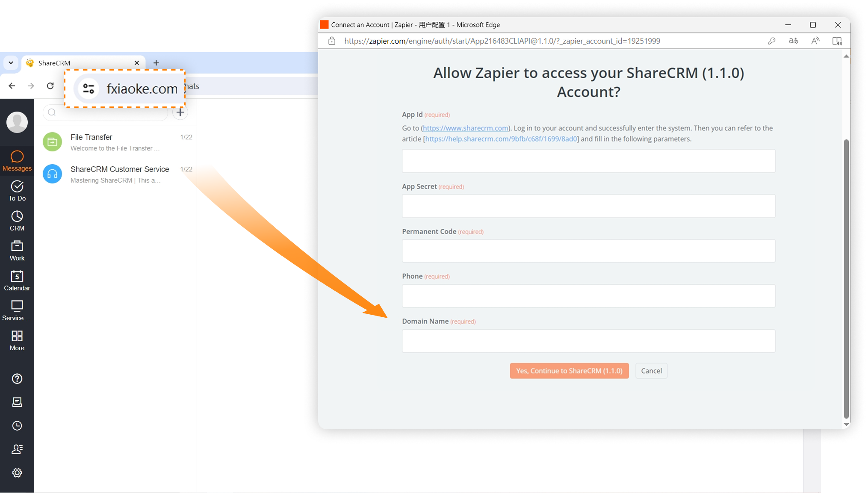
Task: Click the password key icon in Edge
Action: [771, 41]
